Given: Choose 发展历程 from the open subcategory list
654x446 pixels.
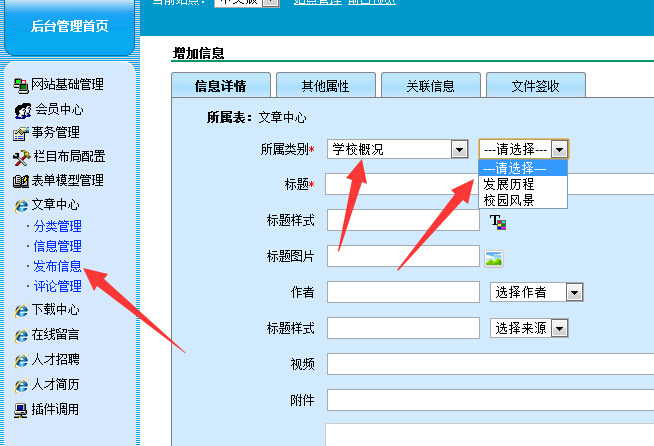Looking at the screenshot, I should (508, 184).
